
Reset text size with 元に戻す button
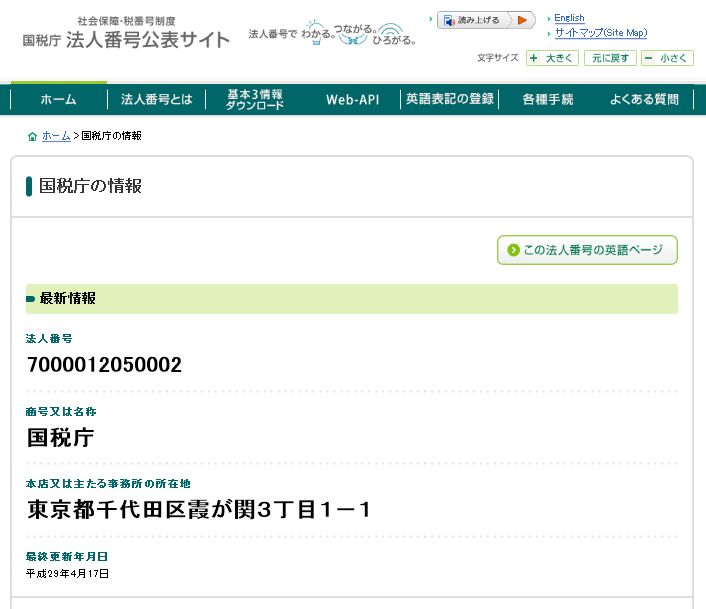pos(610,58)
